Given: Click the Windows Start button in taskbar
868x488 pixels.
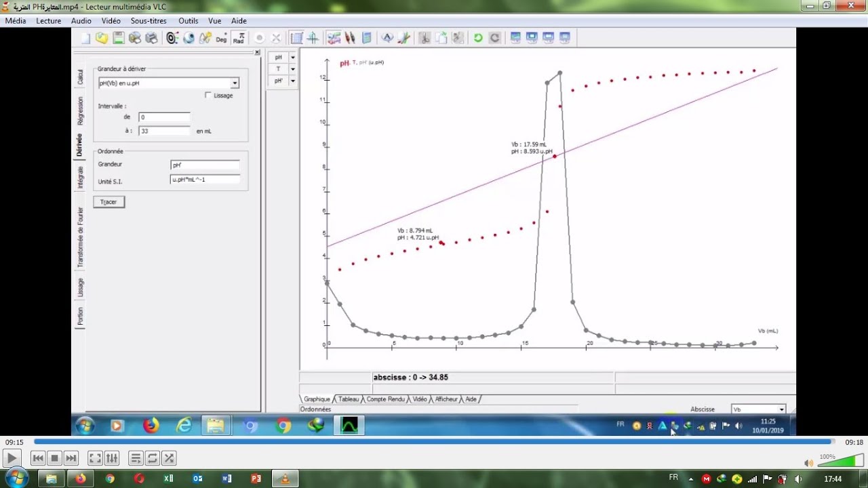Looking at the screenshot, I should (16, 478).
